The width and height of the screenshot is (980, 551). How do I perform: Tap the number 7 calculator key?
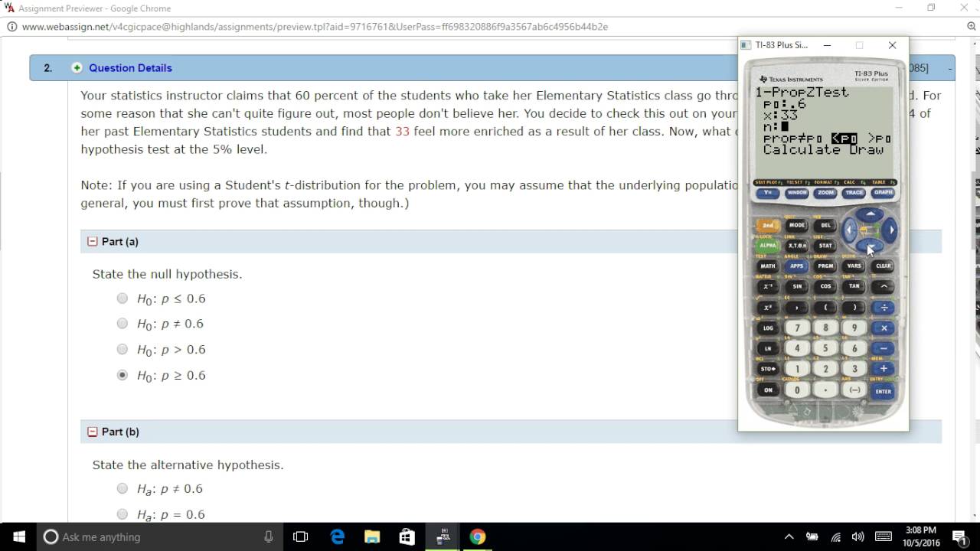pyautogui.click(x=797, y=328)
